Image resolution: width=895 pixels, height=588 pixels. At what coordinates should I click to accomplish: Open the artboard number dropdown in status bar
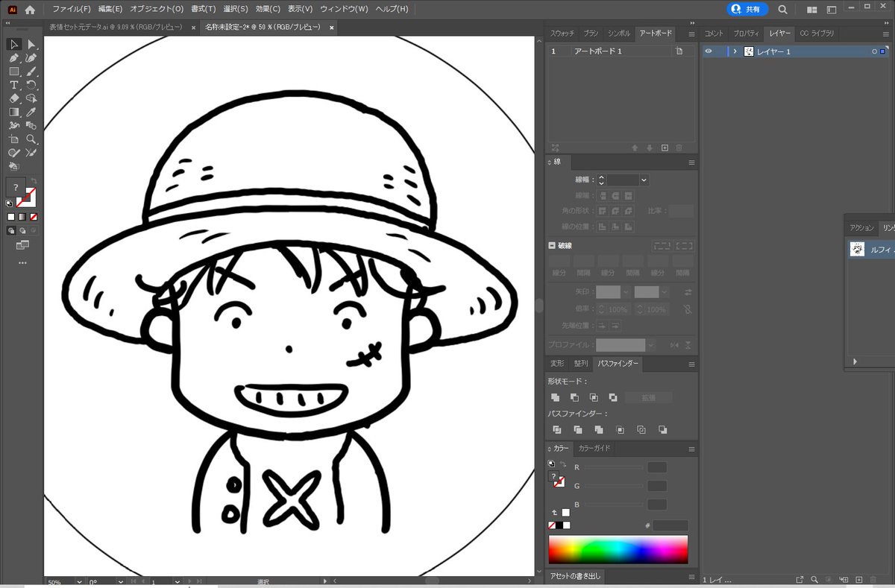(178, 581)
